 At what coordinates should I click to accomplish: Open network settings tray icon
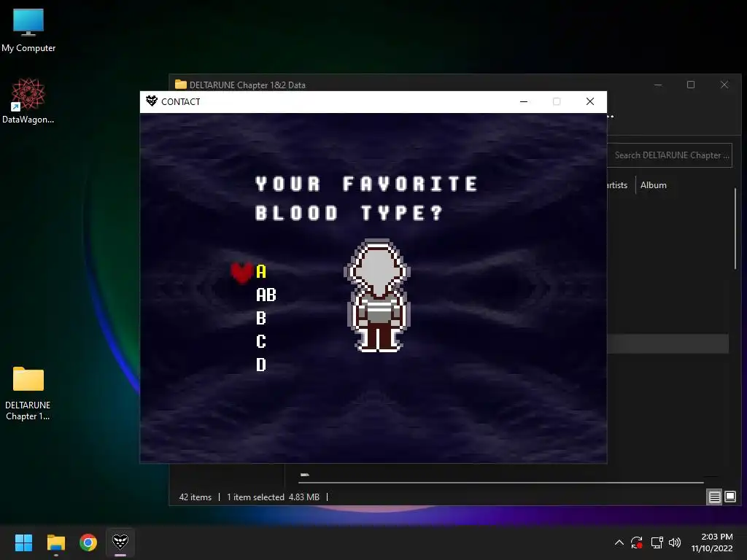(x=657, y=542)
